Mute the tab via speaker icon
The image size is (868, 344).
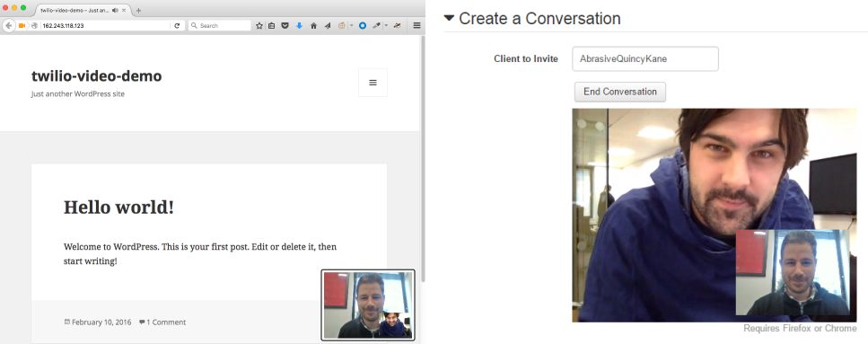[x=115, y=11]
